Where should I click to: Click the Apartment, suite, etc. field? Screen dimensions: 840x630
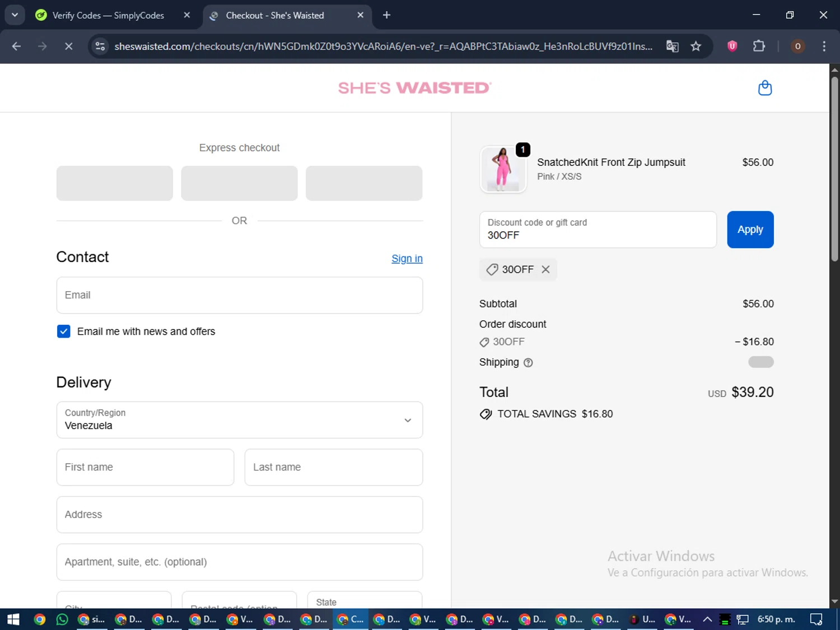[240, 562]
